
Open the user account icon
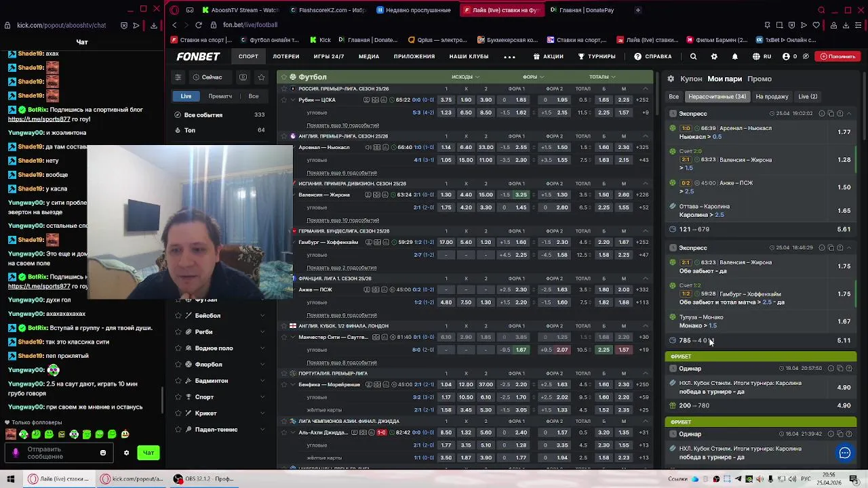coord(786,57)
